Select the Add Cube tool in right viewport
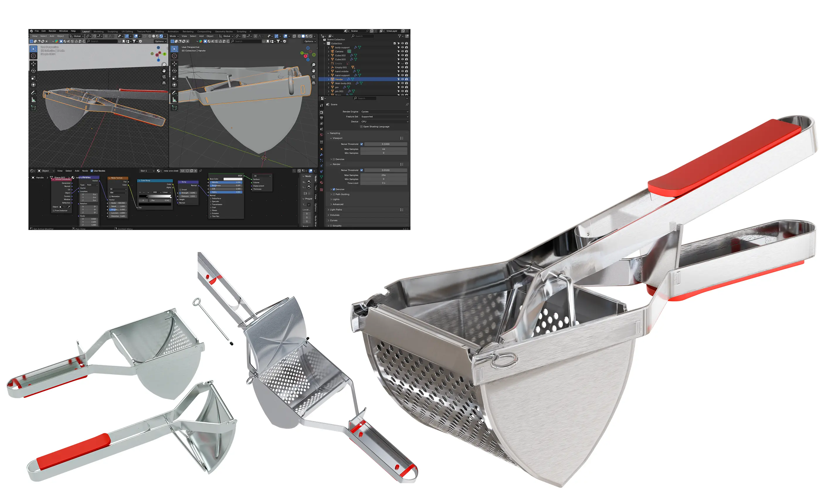821x504 pixels. [x=174, y=108]
